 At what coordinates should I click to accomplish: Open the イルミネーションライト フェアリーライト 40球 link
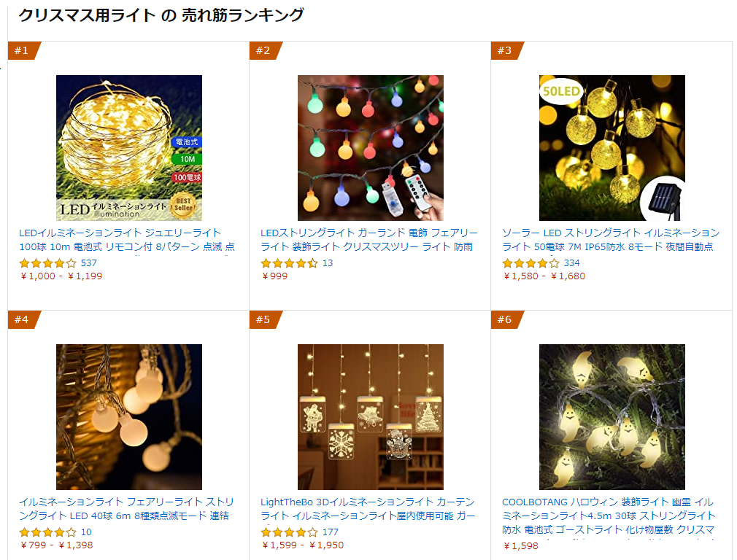tap(126, 509)
